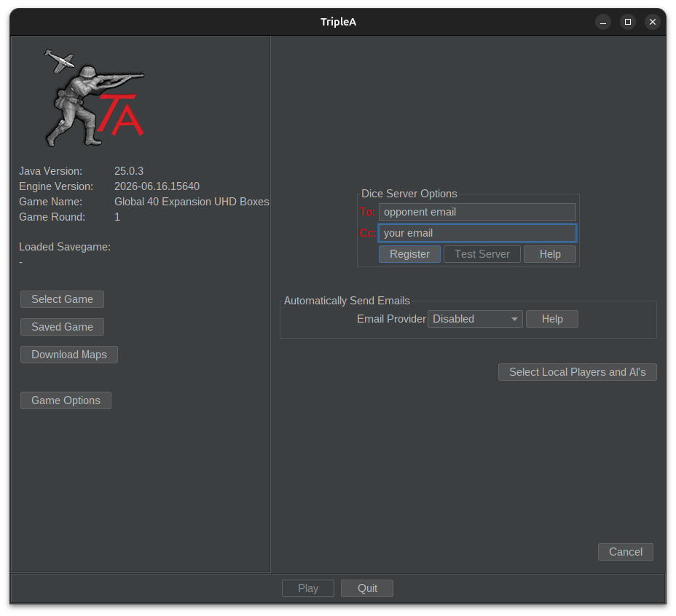This screenshot has height=616, width=676.
Task: Open Help for Automatically Send Emails
Action: 552,319
